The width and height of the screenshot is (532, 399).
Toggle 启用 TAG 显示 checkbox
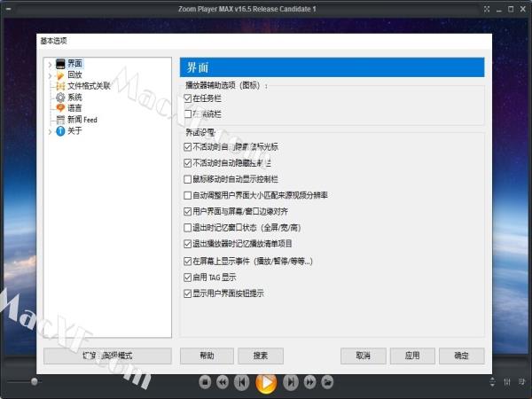[188, 278]
